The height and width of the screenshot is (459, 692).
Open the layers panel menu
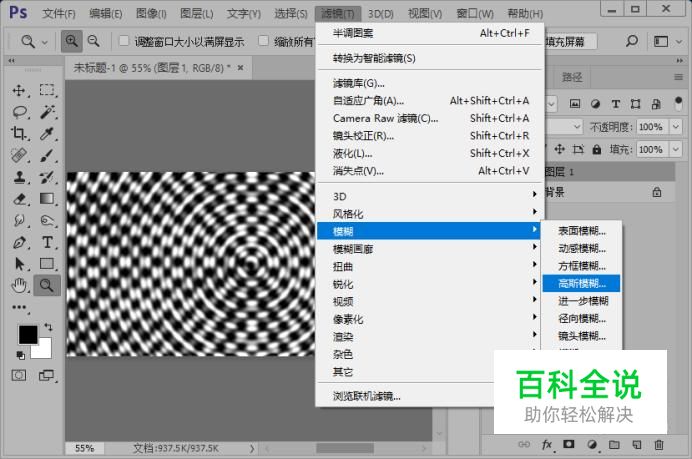click(x=678, y=77)
